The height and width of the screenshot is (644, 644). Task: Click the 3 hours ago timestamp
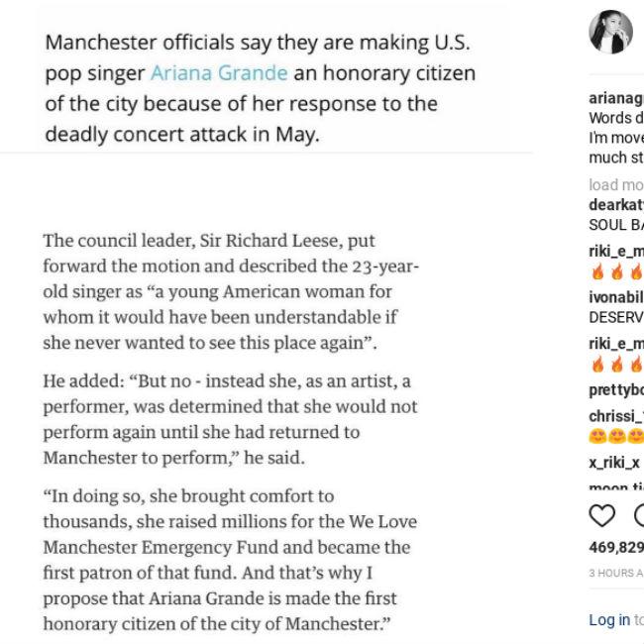[615, 574]
